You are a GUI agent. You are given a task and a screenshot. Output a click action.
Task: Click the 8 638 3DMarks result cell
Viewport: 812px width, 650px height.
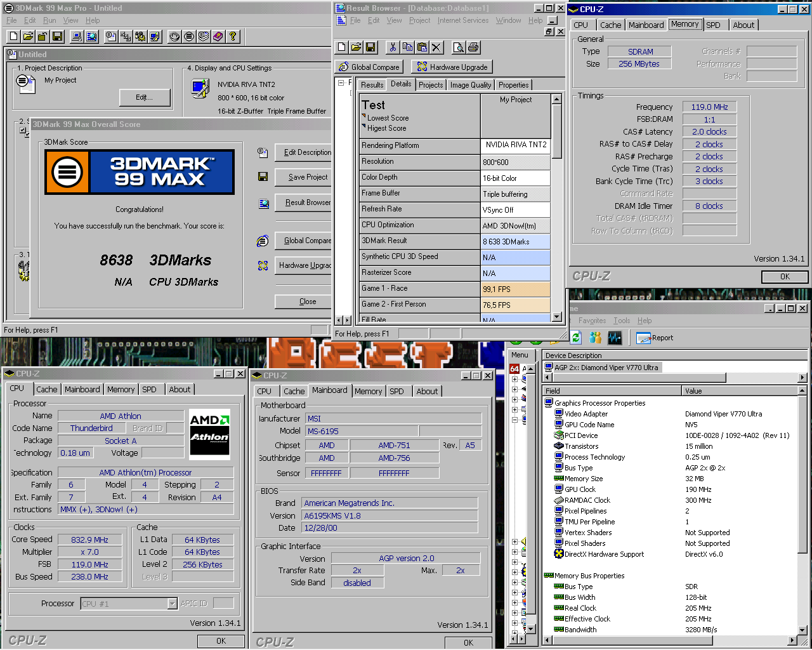[515, 241]
